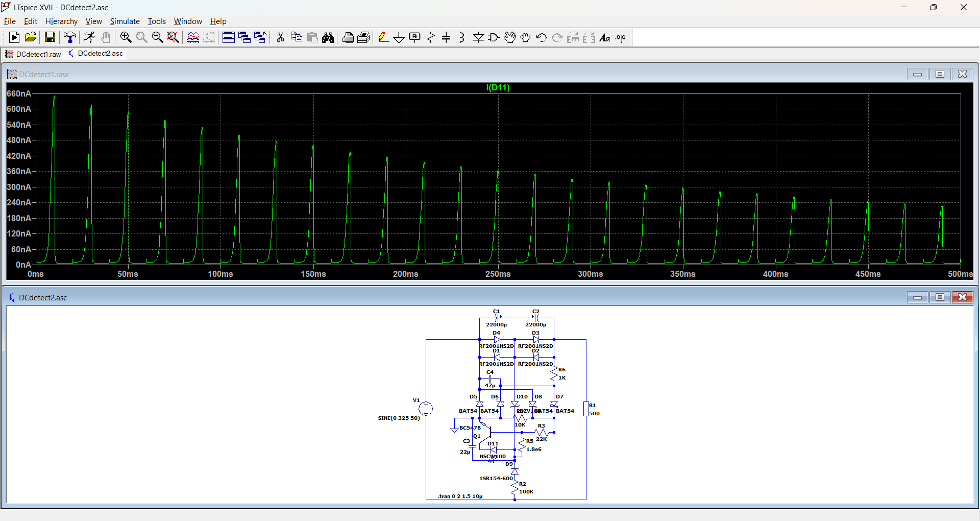This screenshot has height=521, width=980.
Task: Open the Print Setup icon
Action: pyautogui.click(x=364, y=37)
